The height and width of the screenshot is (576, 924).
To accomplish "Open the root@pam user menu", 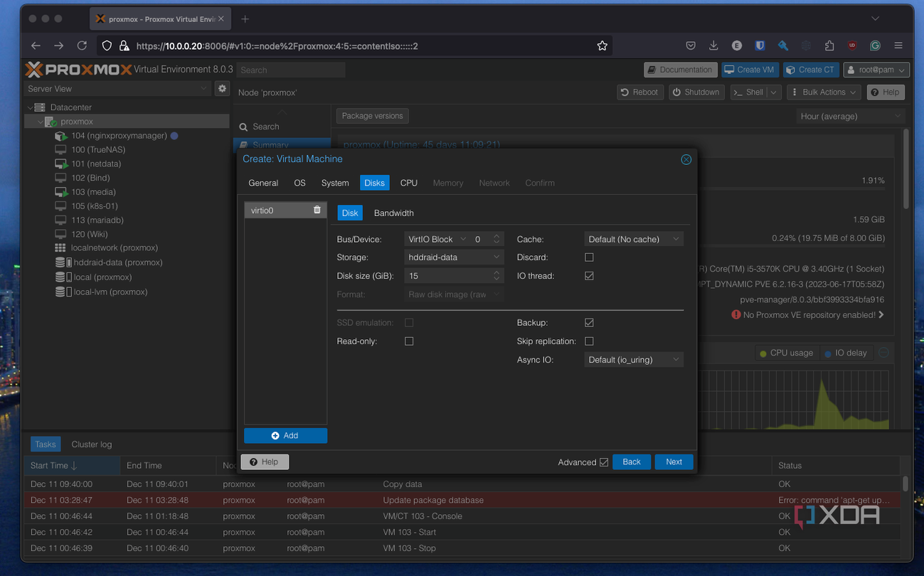I will click(x=876, y=70).
